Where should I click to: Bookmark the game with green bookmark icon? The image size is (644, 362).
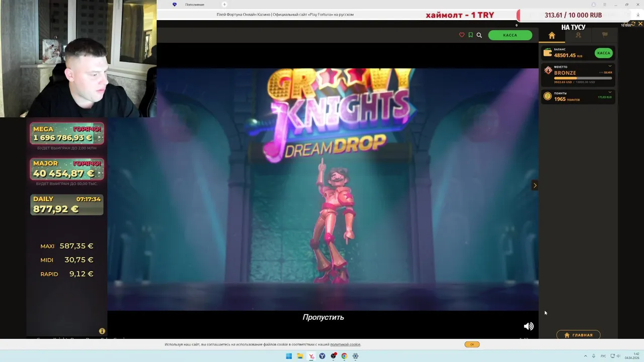pos(470,35)
